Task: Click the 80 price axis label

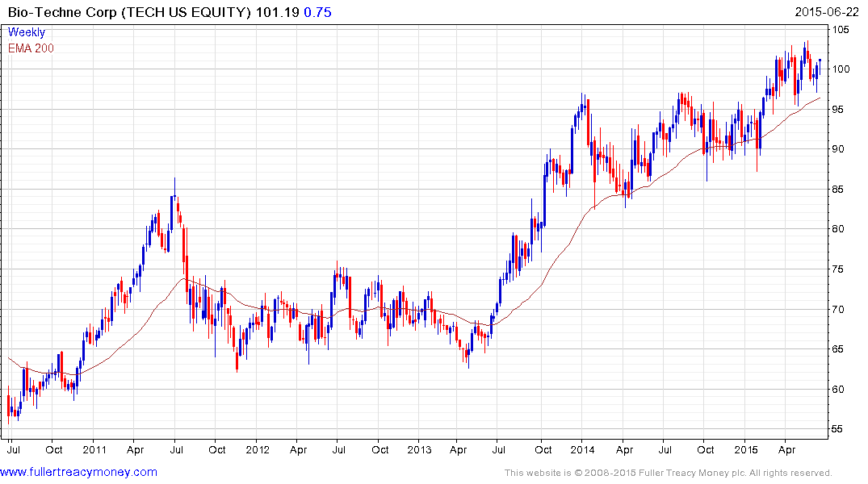Action: tap(838, 229)
